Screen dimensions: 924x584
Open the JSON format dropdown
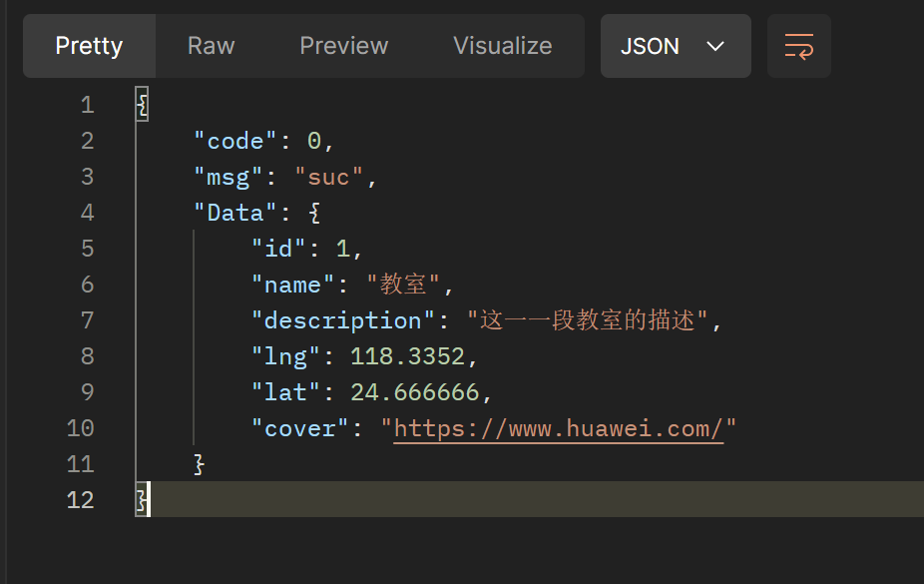(x=675, y=45)
